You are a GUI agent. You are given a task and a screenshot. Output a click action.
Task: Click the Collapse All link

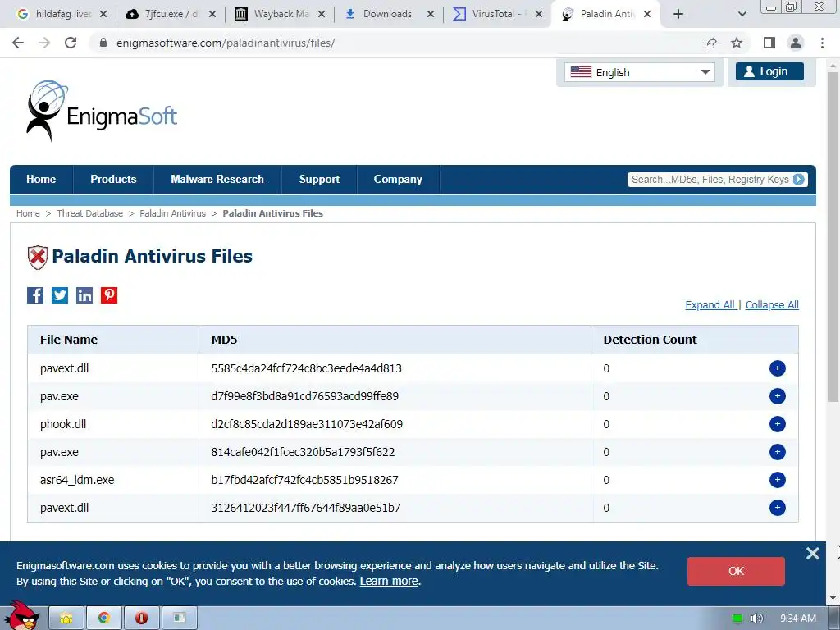[x=772, y=305]
